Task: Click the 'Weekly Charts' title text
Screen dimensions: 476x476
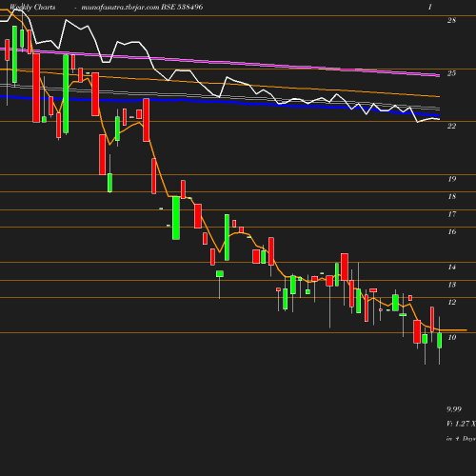Action: 32,7
